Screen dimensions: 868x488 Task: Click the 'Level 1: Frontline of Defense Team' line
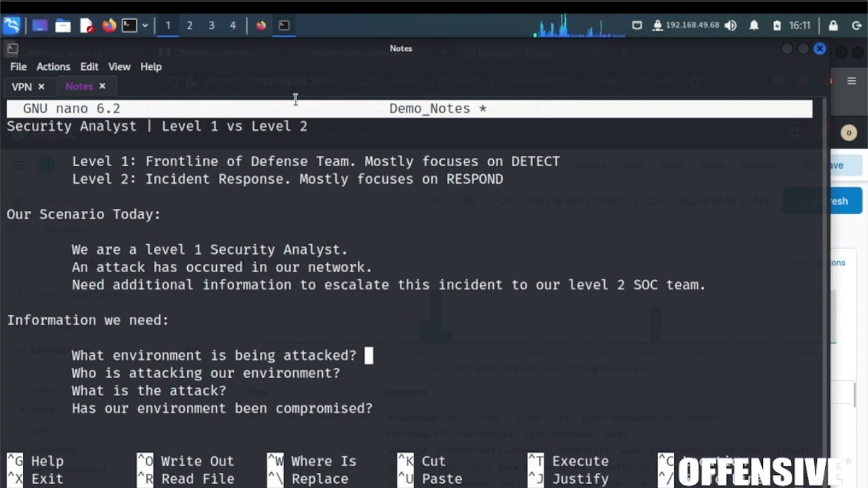pos(316,161)
